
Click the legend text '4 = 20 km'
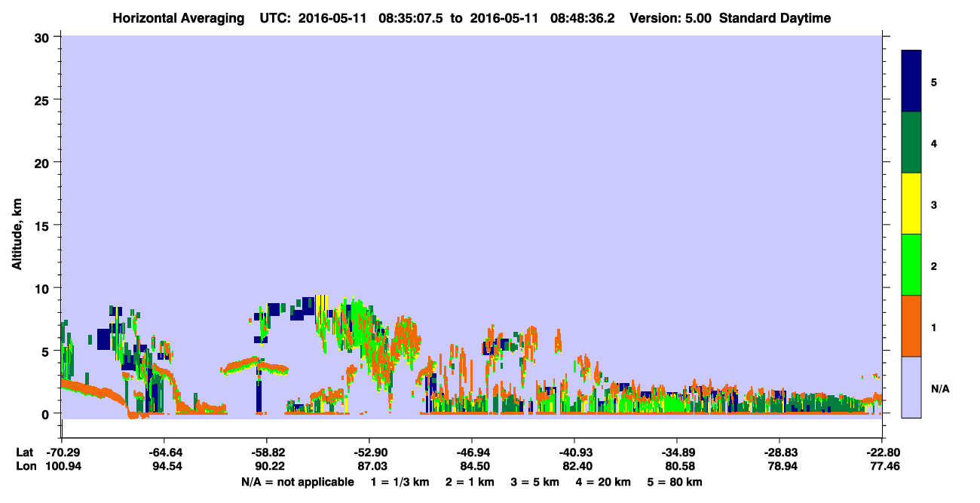coord(602,482)
